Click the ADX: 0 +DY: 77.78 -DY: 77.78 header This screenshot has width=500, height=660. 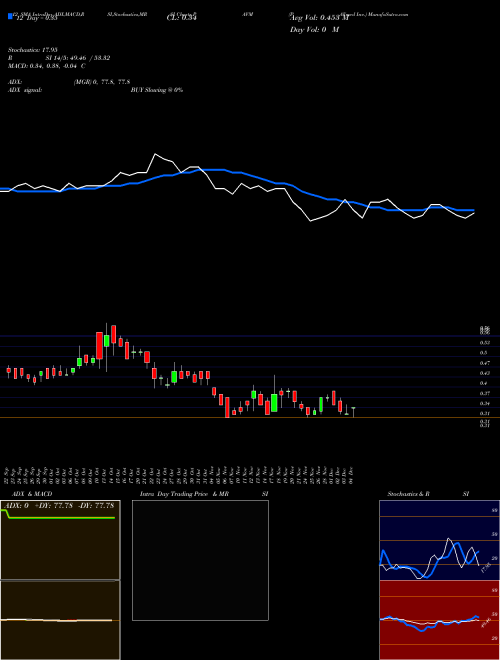pos(60,505)
